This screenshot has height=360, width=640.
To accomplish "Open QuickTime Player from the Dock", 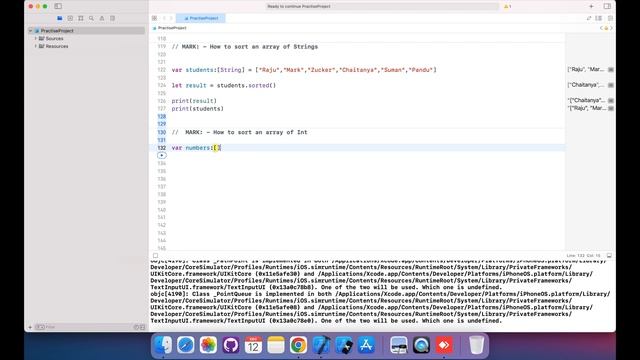I will (x=421, y=345).
